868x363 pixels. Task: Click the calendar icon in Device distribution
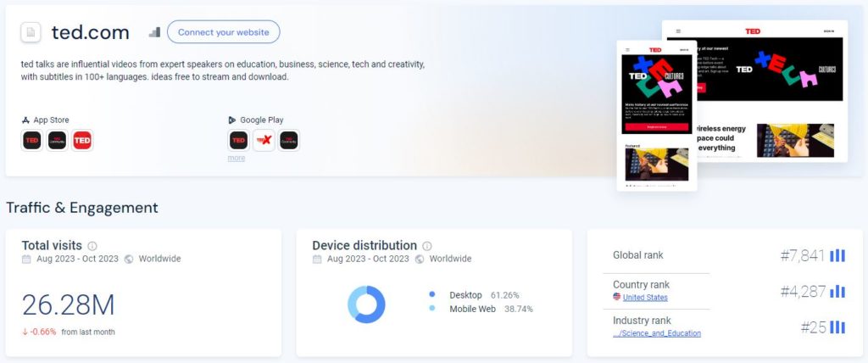click(317, 259)
